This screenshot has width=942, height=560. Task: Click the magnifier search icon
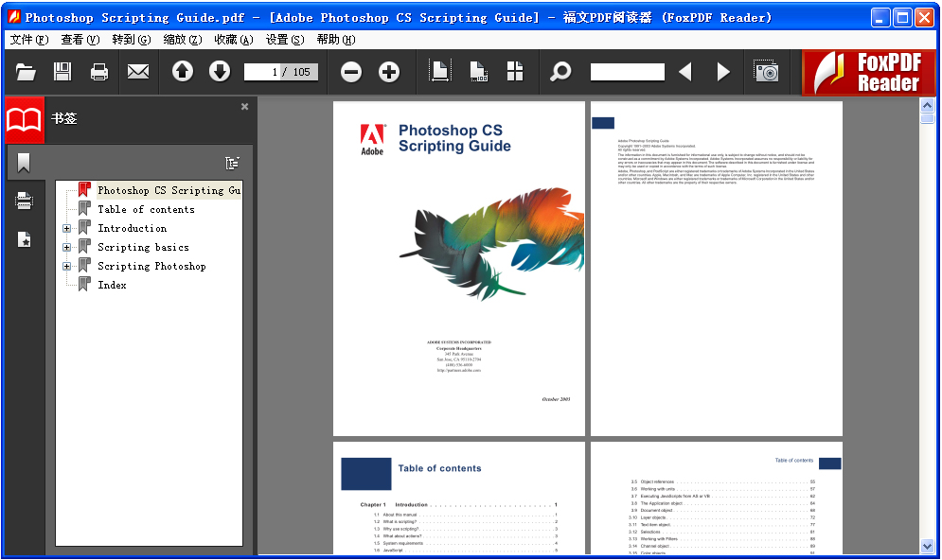[x=560, y=72]
